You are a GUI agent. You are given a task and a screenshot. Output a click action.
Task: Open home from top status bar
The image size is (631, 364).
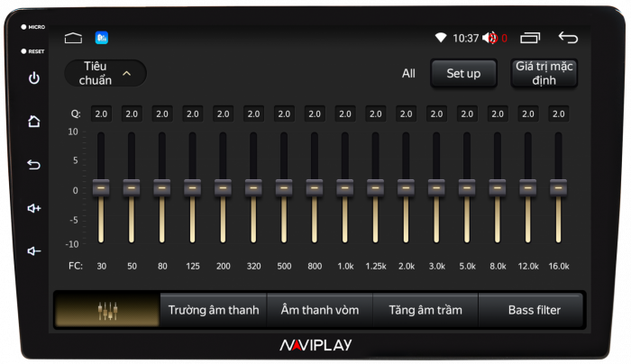[x=73, y=38]
